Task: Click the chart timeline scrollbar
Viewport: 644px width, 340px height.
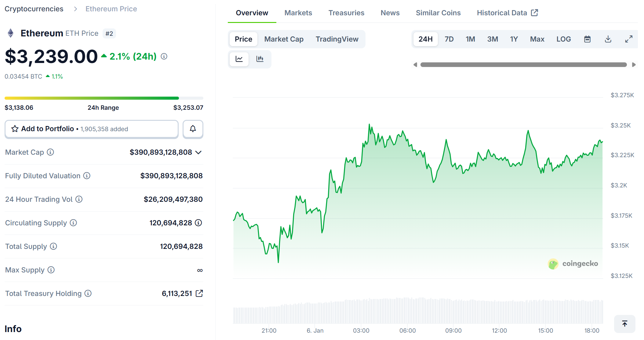Action: pos(524,65)
